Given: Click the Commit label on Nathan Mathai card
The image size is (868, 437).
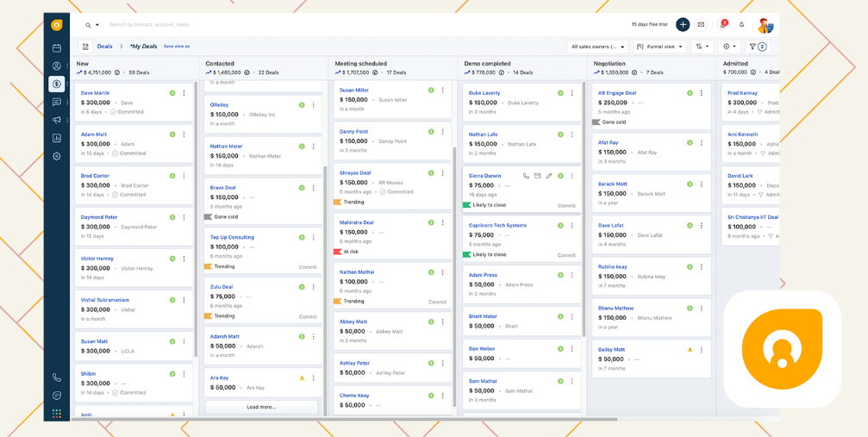Looking at the screenshot, I should pos(437,302).
